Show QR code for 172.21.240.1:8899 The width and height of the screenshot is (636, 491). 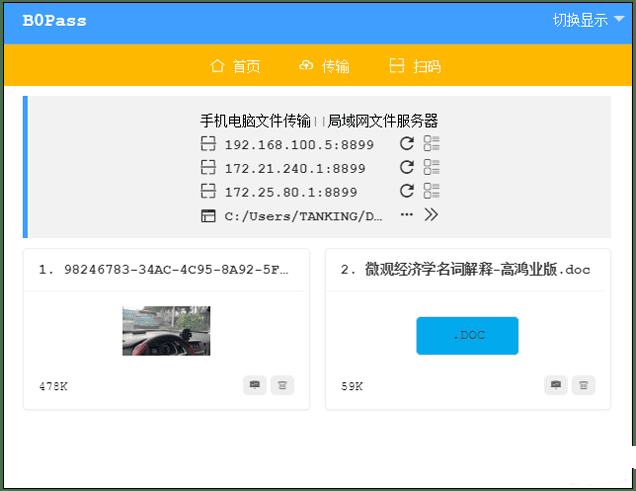(x=208, y=167)
